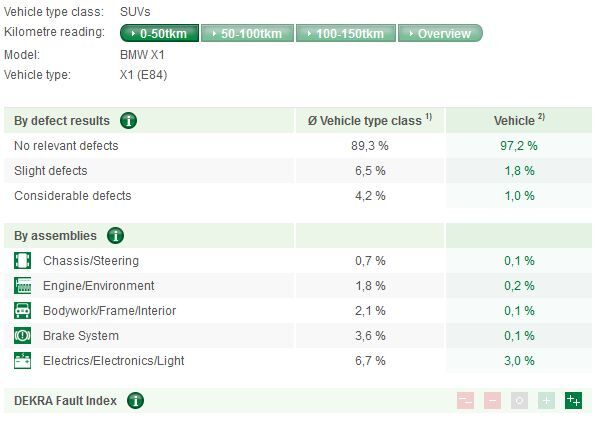Click the Chassis/Steering assembly icon
Image resolution: width=615 pixels, height=426 pixels.
(23, 261)
